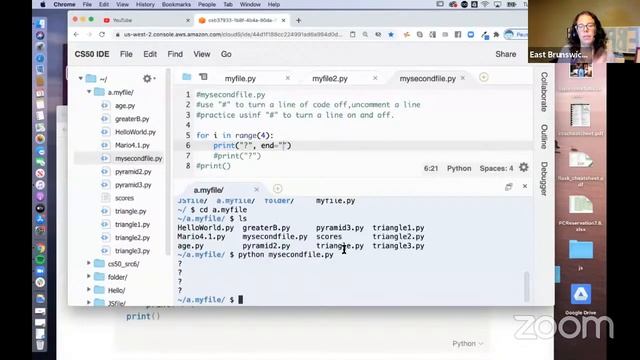
Task: Click the folder icon above the editor
Action: pyautogui.click(x=187, y=77)
